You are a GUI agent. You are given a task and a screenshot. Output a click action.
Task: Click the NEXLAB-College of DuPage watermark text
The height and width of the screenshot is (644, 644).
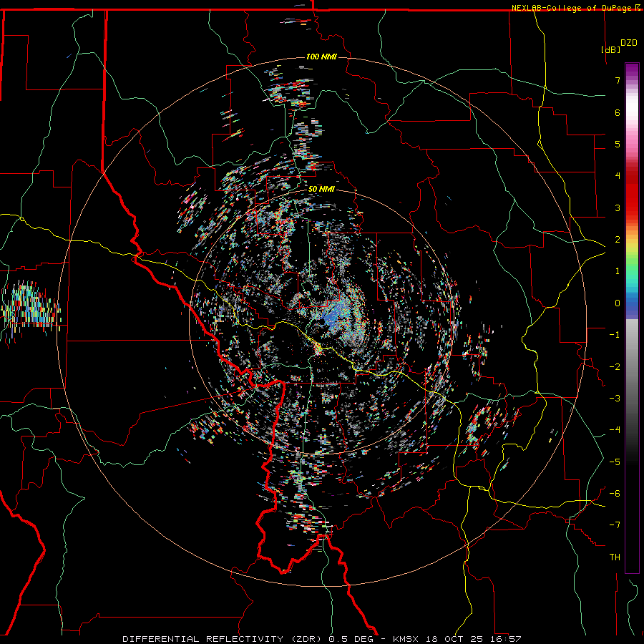pos(575,8)
